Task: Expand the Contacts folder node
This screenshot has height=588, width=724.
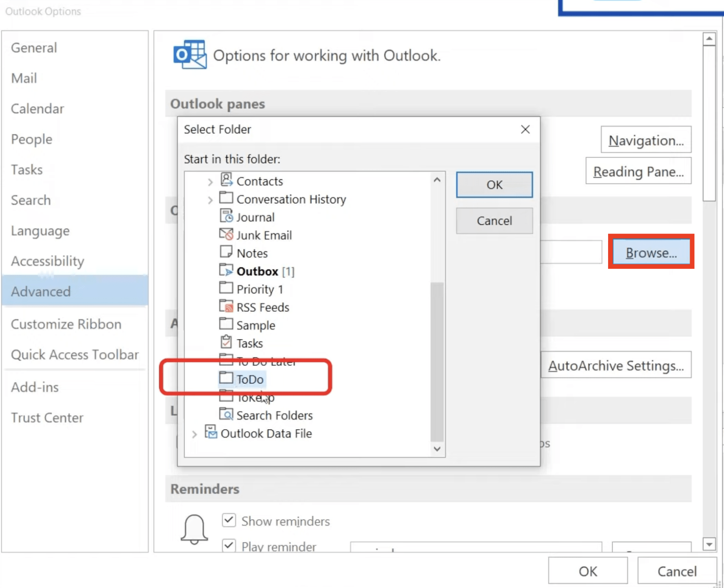Action: pyautogui.click(x=210, y=182)
